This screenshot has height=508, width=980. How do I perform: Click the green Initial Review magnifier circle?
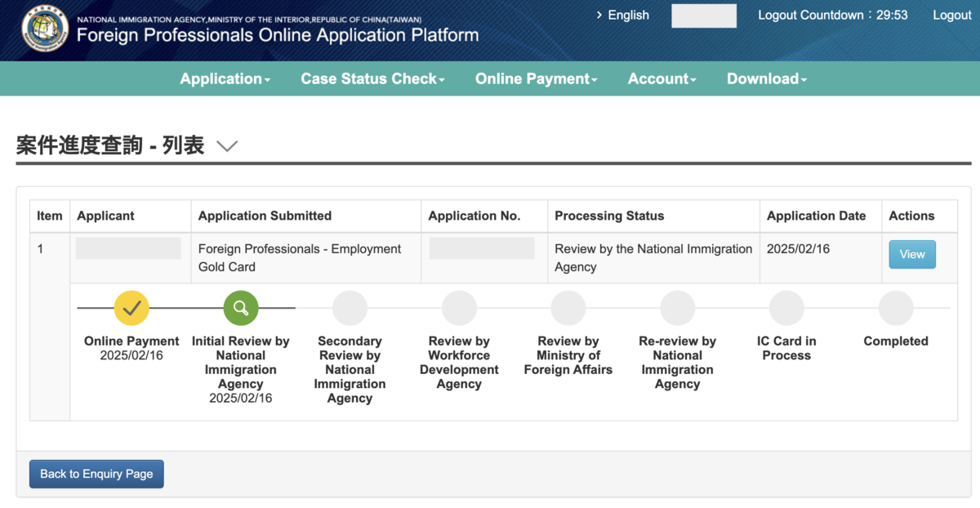pos(241,308)
